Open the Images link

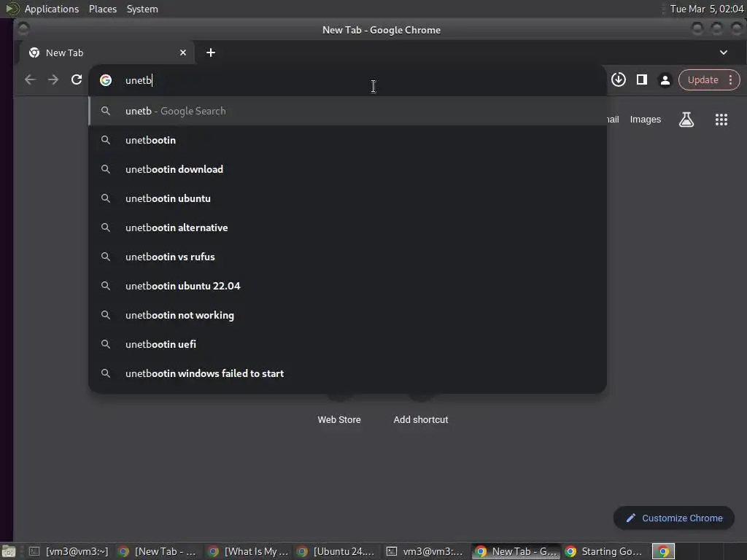[x=645, y=120]
